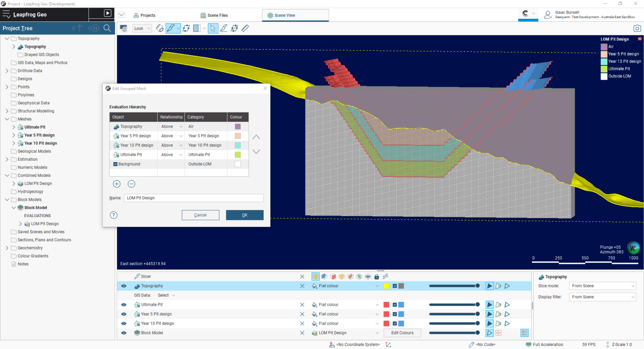Activate the select arrow tool
This screenshot has height=349, width=644.
coord(213,28)
